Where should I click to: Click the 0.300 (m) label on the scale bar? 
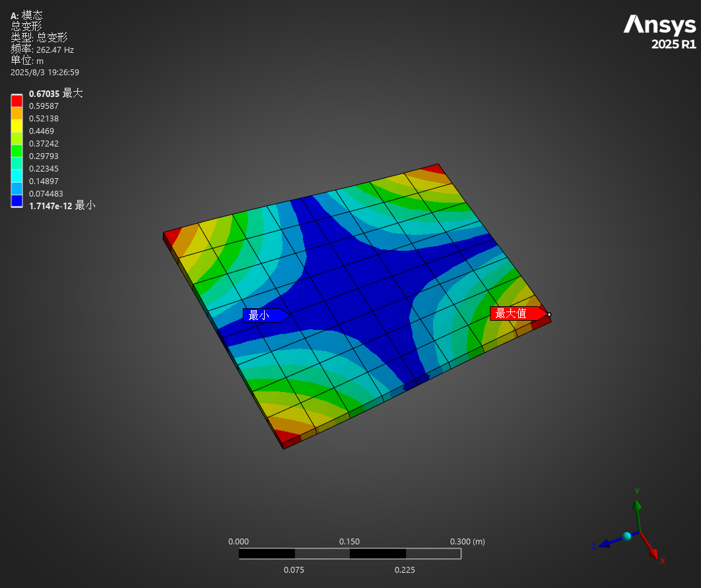467,541
